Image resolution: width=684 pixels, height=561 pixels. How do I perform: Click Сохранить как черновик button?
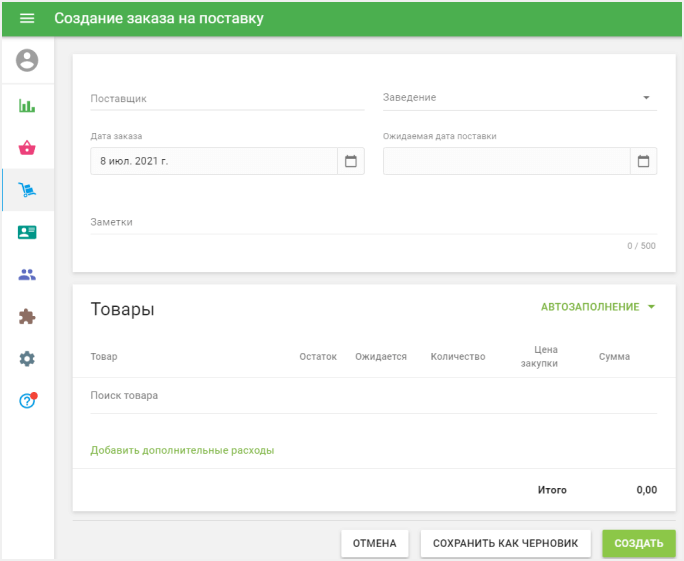pos(505,543)
